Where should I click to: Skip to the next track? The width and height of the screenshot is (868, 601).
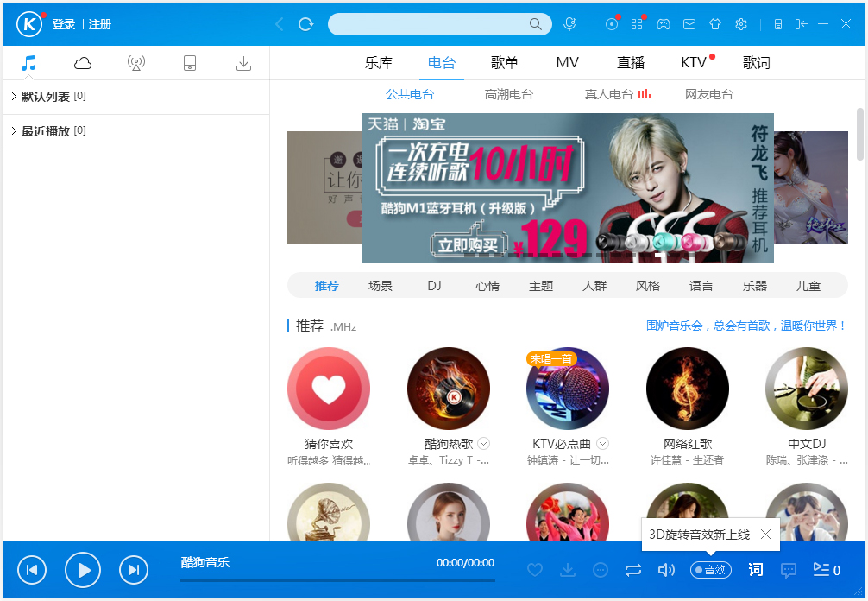click(134, 570)
